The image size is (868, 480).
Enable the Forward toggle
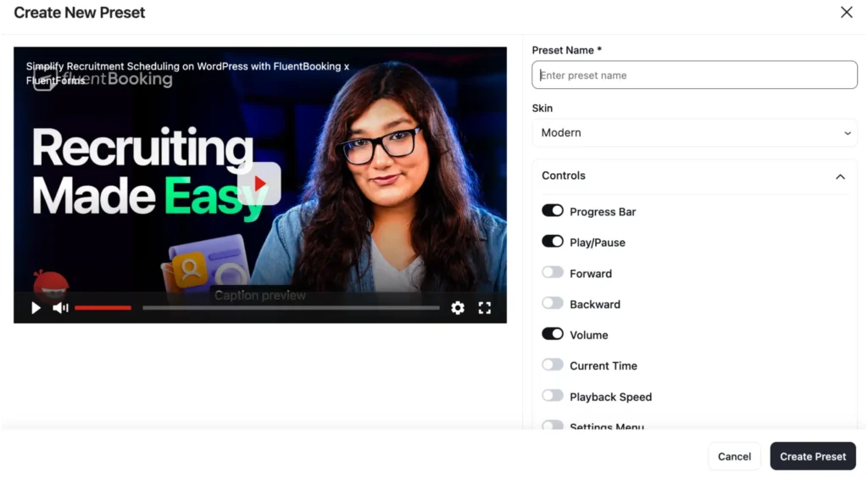553,272
